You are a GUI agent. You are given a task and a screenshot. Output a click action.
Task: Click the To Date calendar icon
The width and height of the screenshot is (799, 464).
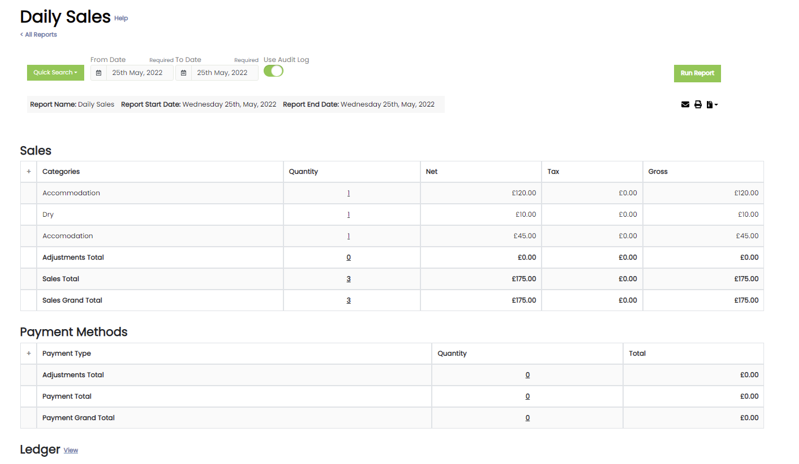pyautogui.click(x=183, y=73)
